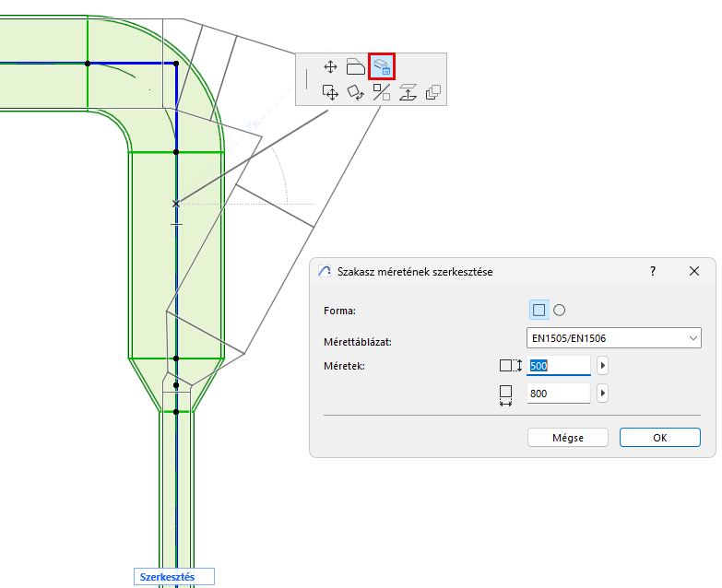Viewport: 722px width, 588px height.
Task: Open the EN1505/EN1506 size table dropdown
Action: tap(614, 338)
